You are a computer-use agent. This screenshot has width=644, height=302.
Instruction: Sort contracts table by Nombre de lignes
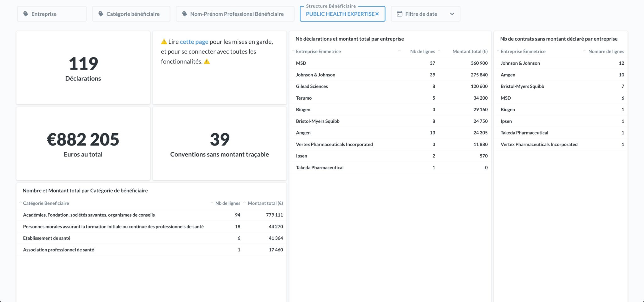pyautogui.click(x=606, y=52)
